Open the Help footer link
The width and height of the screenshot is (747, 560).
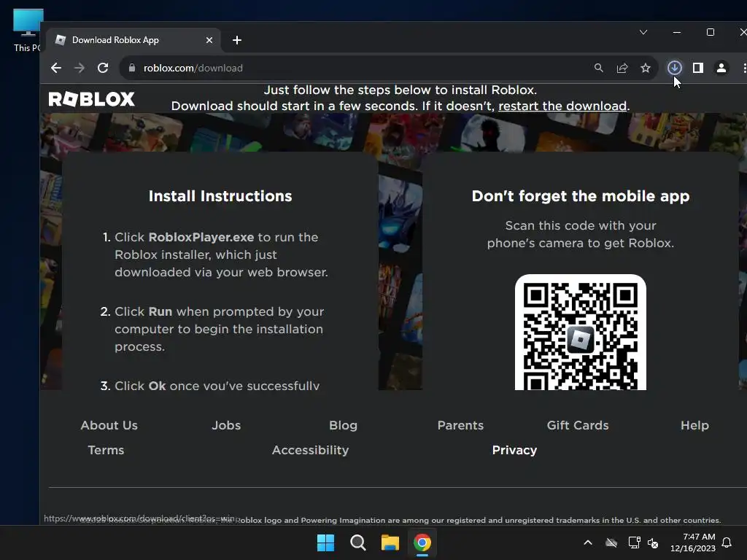pos(694,425)
